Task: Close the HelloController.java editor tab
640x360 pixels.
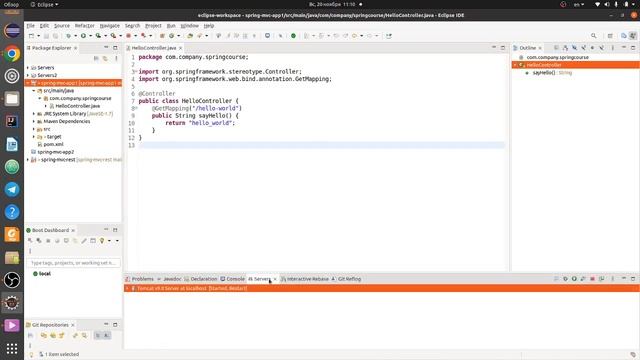Action: point(180,48)
